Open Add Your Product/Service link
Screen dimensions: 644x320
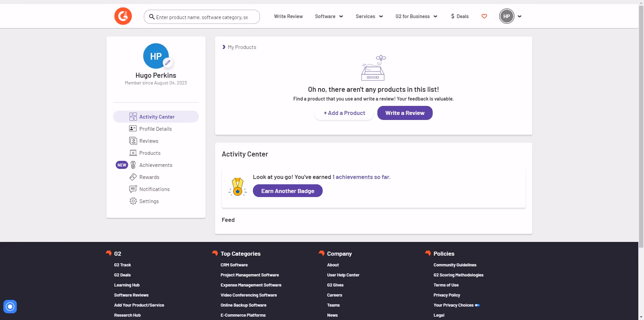coord(139,305)
